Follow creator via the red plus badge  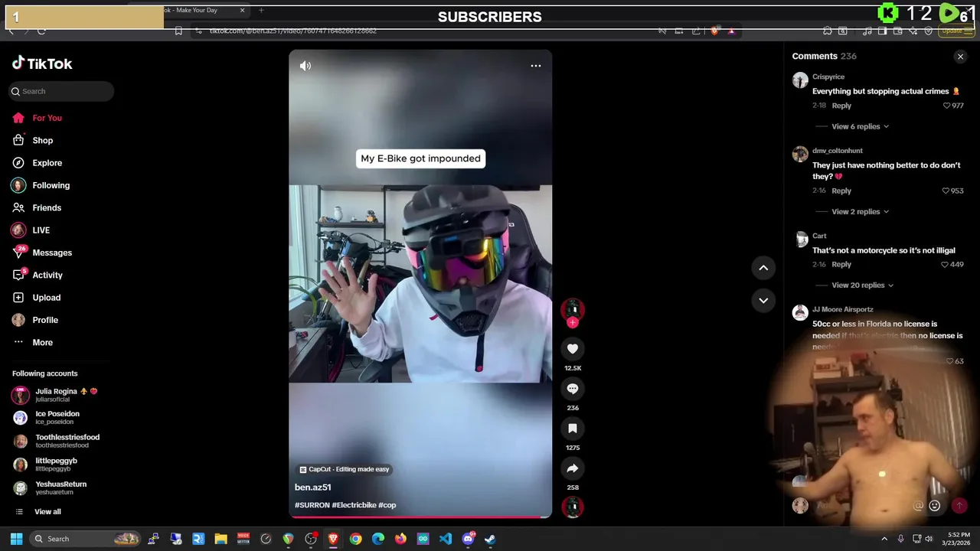pyautogui.click(x=573, y=323)
